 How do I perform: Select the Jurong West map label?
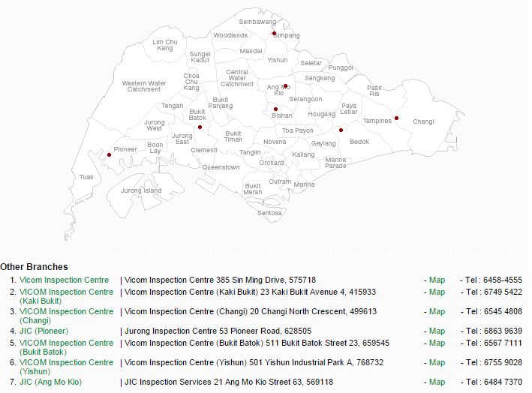[x=155, y=125]
